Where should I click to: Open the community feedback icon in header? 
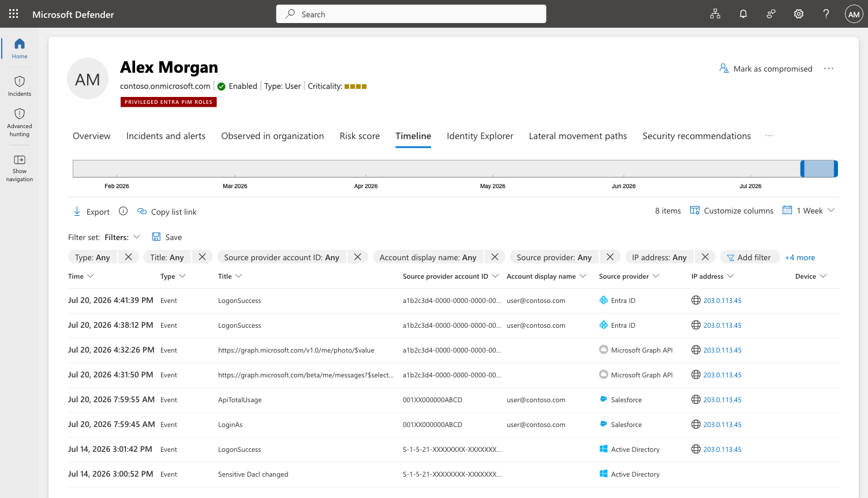[x=771, y=14]
